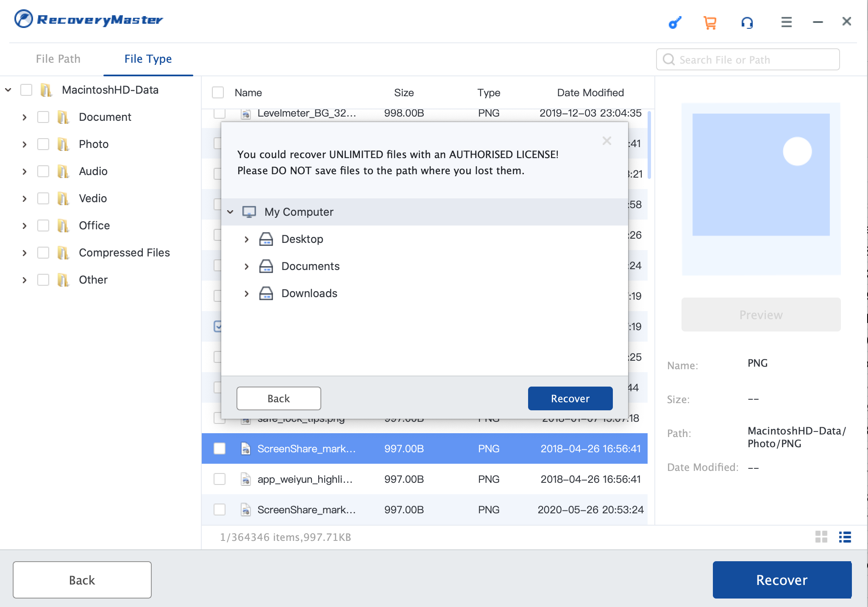Switch to grid thumbnail view
The image size is (868, 607).
(821, 537)
